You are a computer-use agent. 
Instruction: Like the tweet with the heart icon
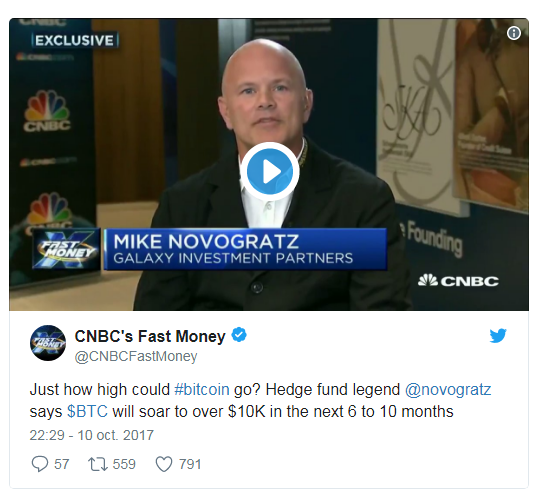tap(164, 464)
